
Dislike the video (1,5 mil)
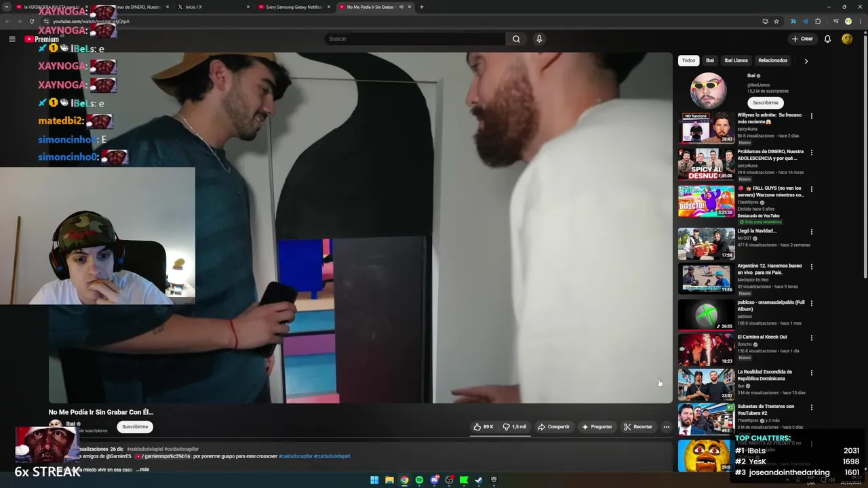click(x=514, y=427)
